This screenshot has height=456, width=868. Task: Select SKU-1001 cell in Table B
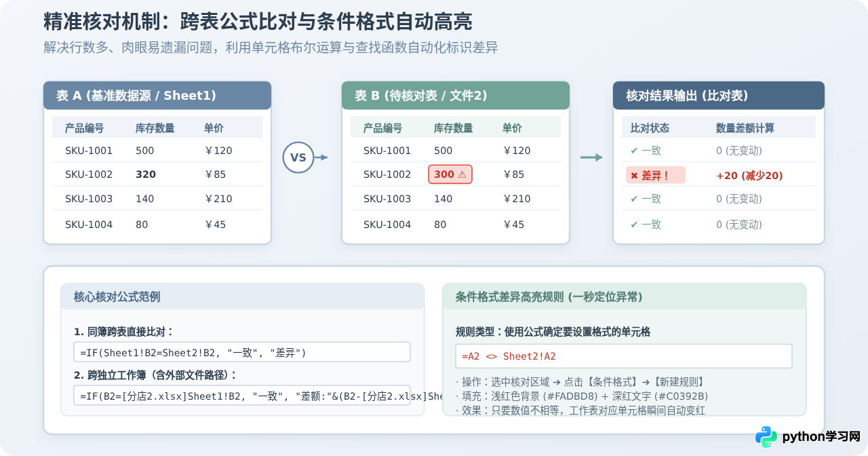387,151
